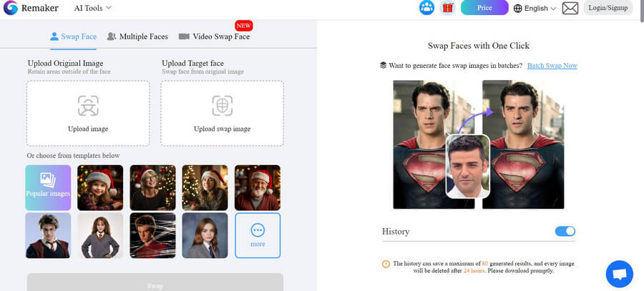
Task: Click the Upload swap image globe-face icon
Action: coord(223,106)
